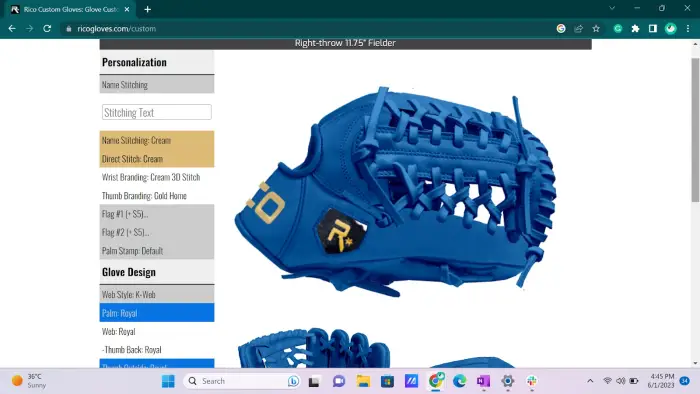Open new browser tab with plus icon
Screen dimensions: 700x394
(147, 9)
